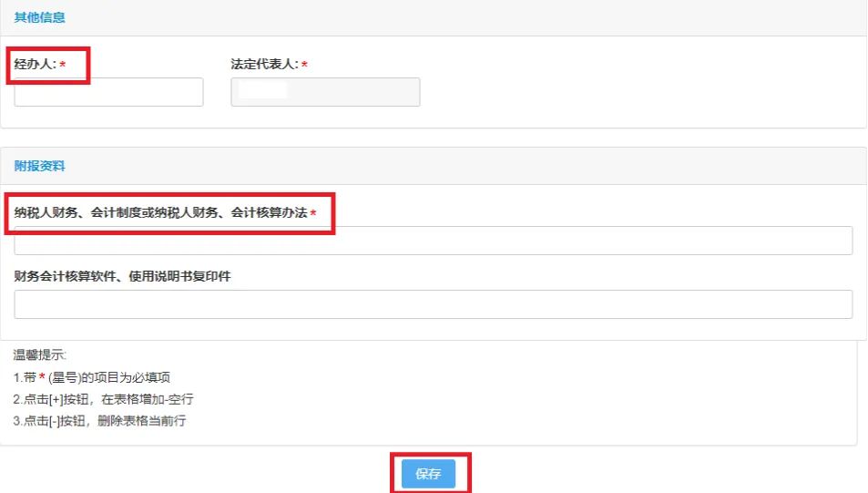The height and width of the screenshot is (493, 868).
Task: Click tip 2 about the [+] button
Action: tap(104, 399)
